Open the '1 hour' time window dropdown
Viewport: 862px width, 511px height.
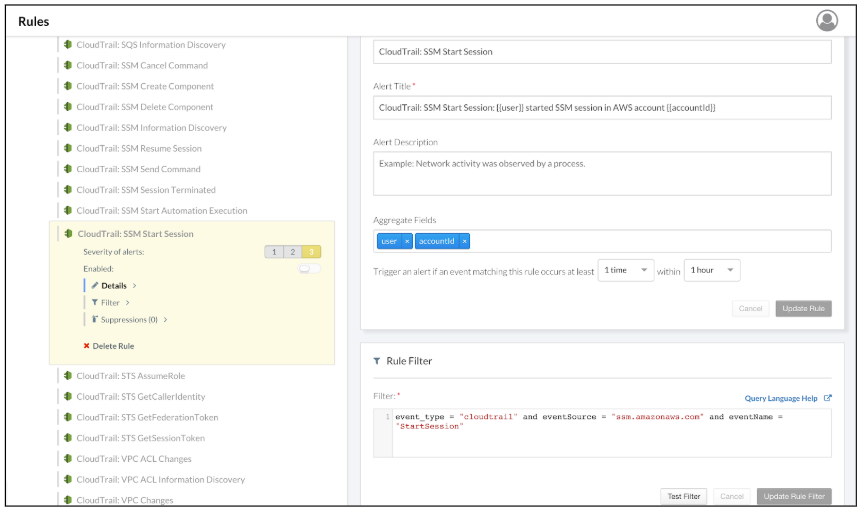[712, 270]
